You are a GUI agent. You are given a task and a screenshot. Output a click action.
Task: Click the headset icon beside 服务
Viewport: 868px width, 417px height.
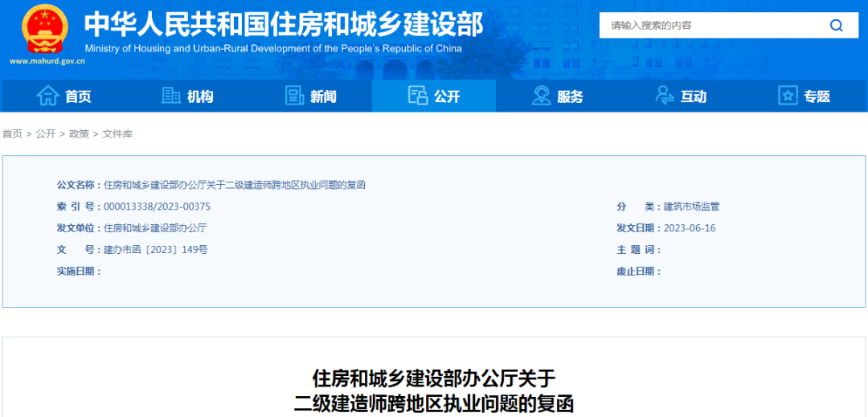click(x=542, y=96)
